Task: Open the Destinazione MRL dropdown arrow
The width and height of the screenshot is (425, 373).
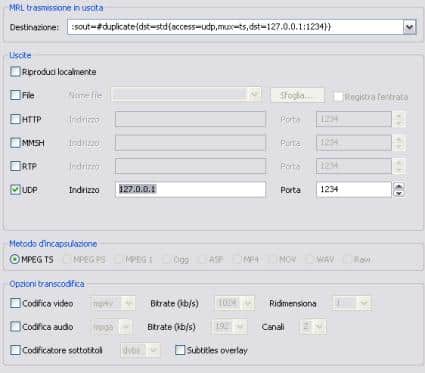Action: (x=409, y=27)
